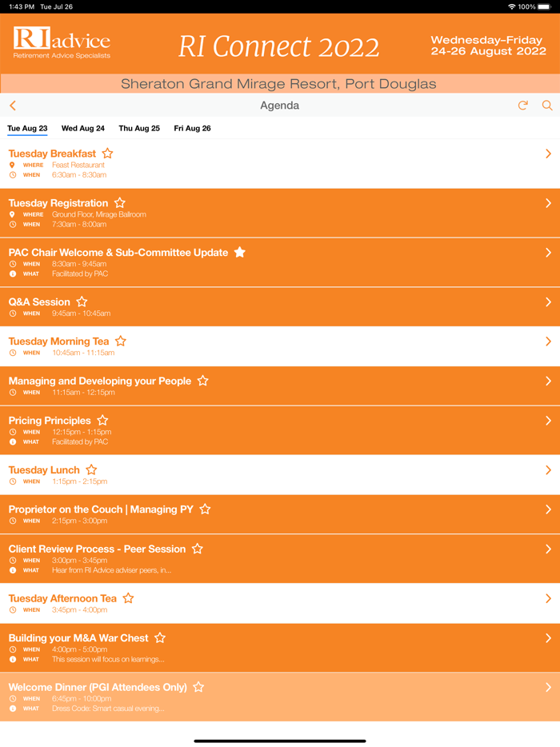The height and width of the screenshot is (747, 560).
Task: Open Tuesday Afternoon Tea chevron
Action: click(x=548, y=598)
